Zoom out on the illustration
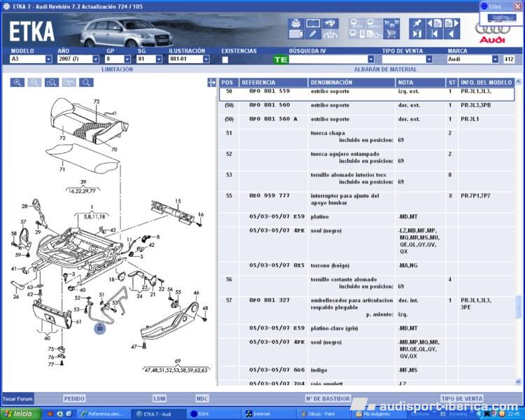Viewport: 525px width, 420px height. click(34, 83)
